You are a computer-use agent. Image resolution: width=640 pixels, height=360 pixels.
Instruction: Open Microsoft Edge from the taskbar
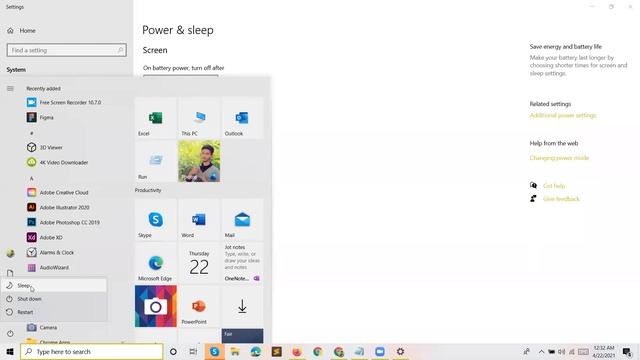pos(256,351)
